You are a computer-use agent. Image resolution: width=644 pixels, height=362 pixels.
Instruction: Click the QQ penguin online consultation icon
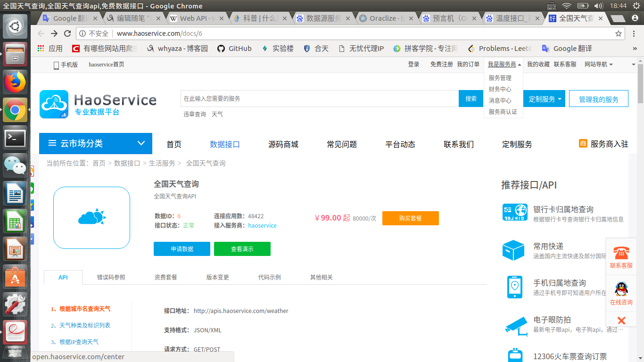coord(621,289)
